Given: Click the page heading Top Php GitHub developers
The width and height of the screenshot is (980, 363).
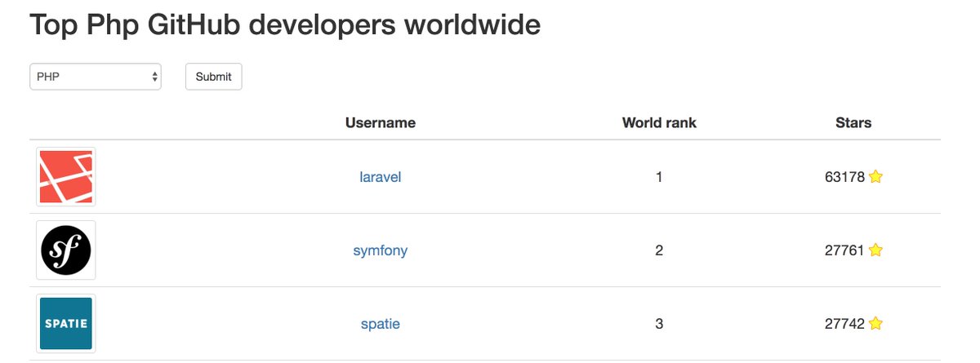Looking at the screenshot, I should coord(285,24).
